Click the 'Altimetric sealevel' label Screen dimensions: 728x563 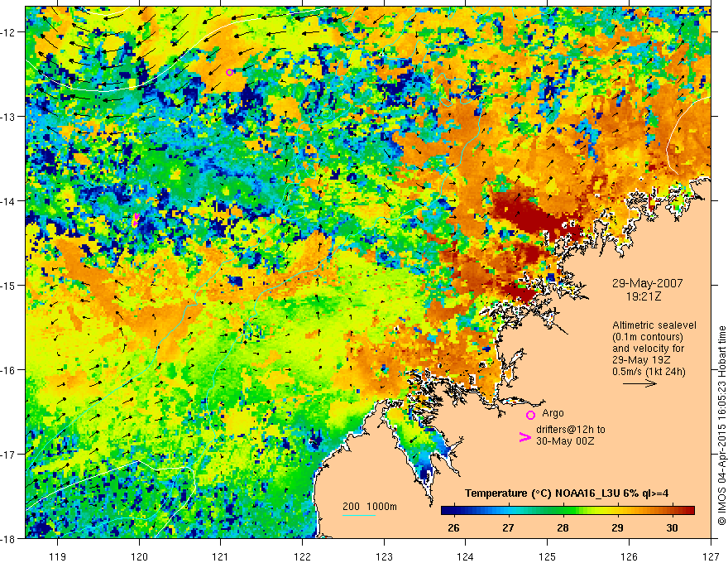pos(654,325)
